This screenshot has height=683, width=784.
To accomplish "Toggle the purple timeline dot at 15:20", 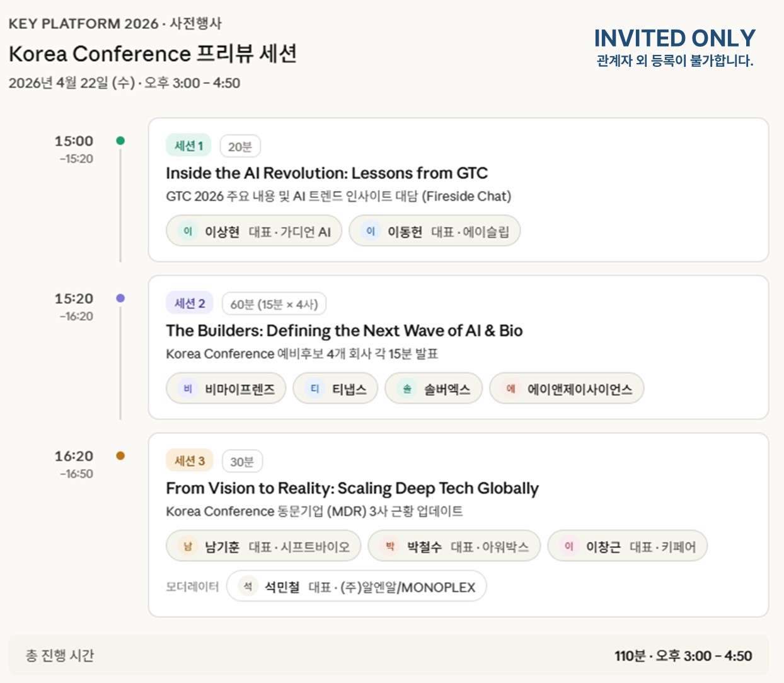I will coord(120,298).
